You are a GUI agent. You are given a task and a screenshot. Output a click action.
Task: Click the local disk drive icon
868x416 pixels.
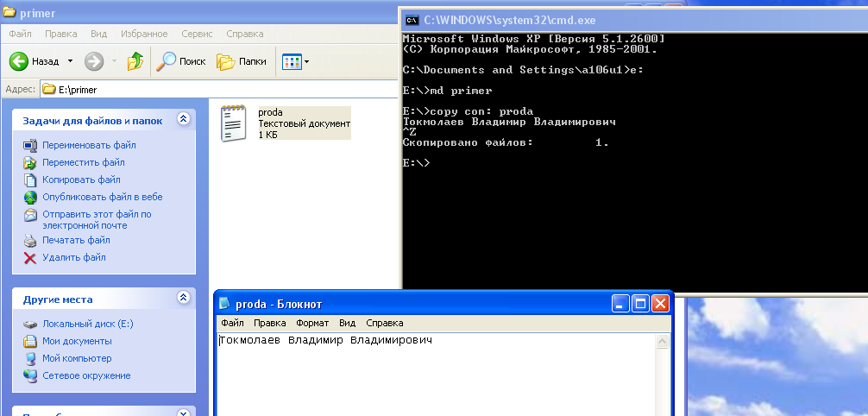30,324
